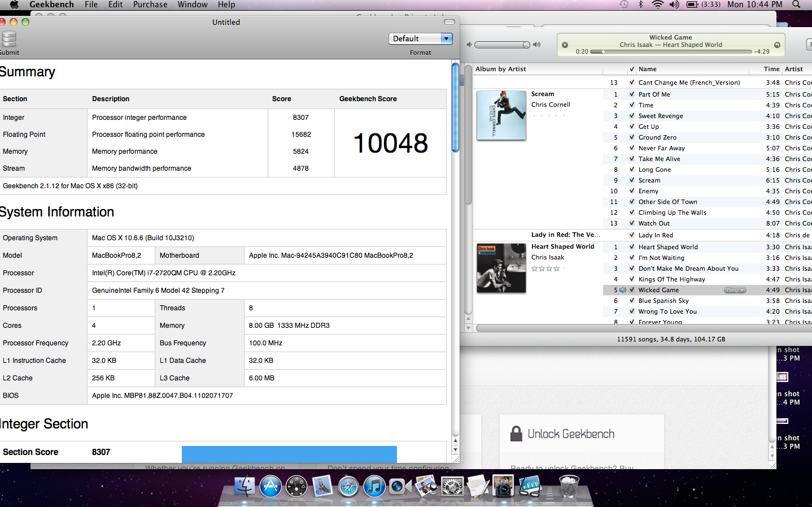Open the Window menu

(193, 5)
